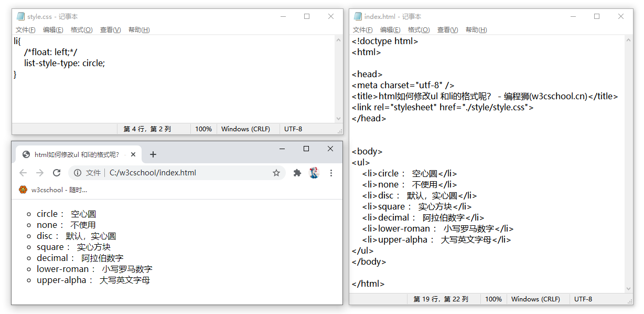Open 文件(F) menu in style.css Notepad
This screenshot has height=314, width=644.
click(x=26, y=30)
